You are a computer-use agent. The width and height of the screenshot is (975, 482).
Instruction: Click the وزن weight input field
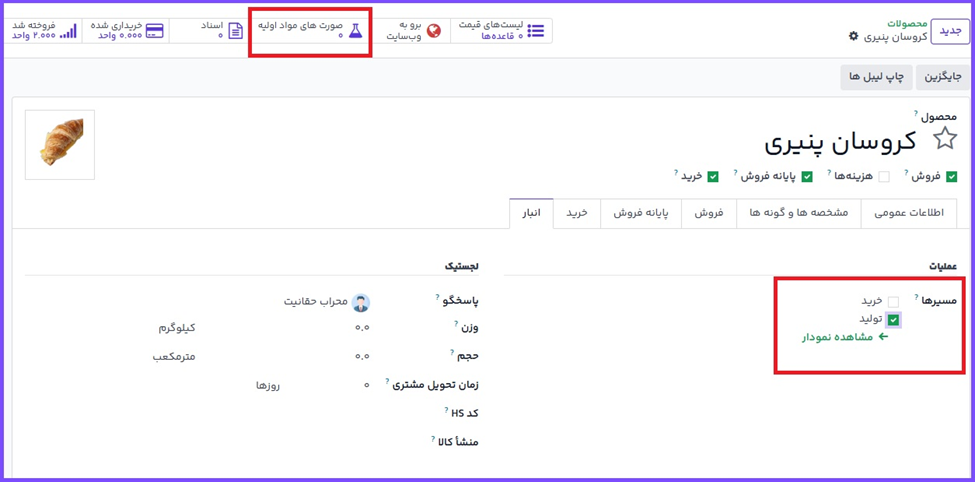pos(300,328)
